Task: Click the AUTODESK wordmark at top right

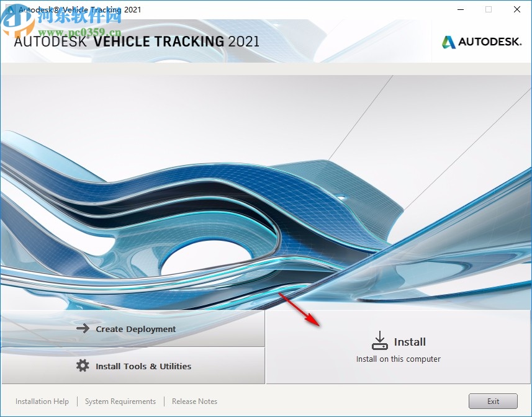Action: pyautogui.click(x=490, y=42)
